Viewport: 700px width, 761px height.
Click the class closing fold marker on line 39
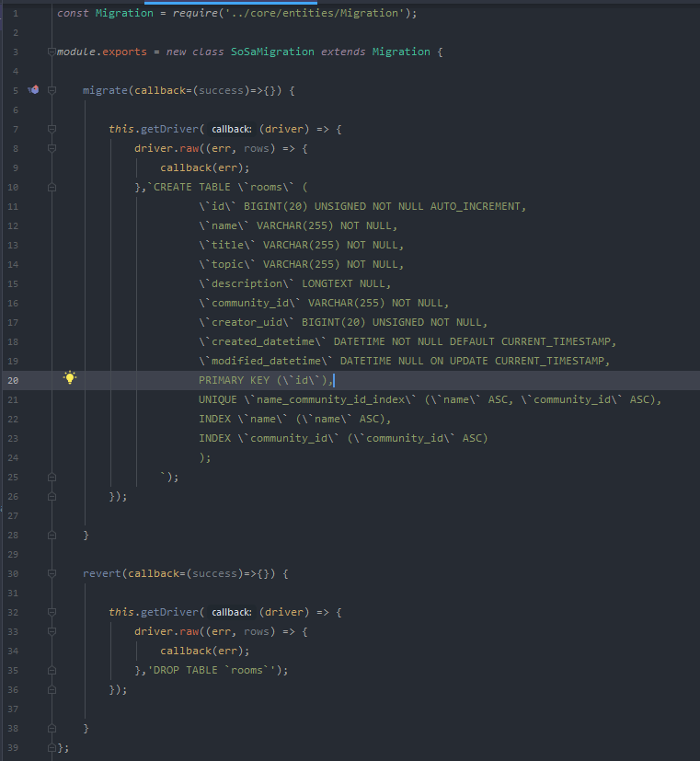tap(52, 747)
